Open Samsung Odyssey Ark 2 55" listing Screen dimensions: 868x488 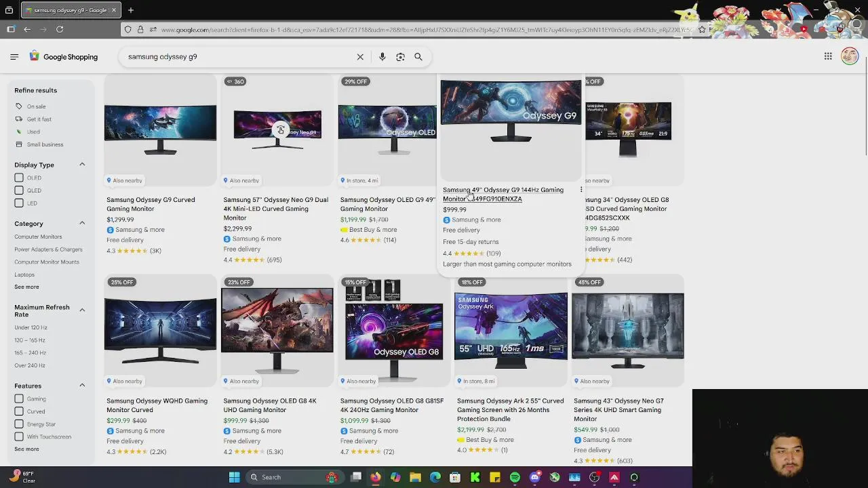pos(510,409)
